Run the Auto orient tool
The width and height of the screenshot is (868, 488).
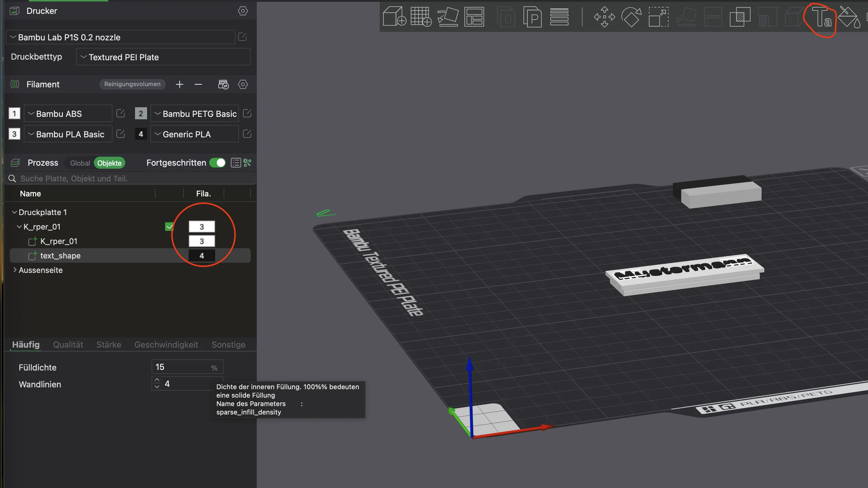point(448,16)
